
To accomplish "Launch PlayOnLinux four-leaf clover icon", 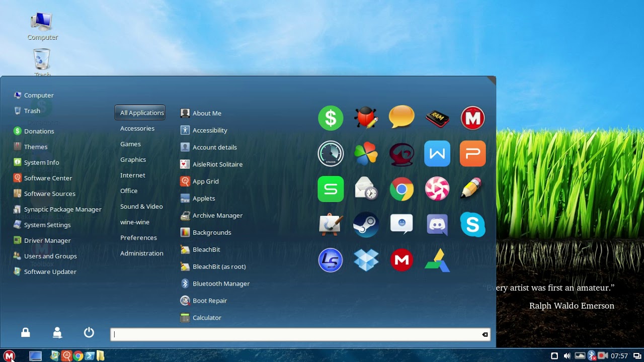I will [366, 153].
